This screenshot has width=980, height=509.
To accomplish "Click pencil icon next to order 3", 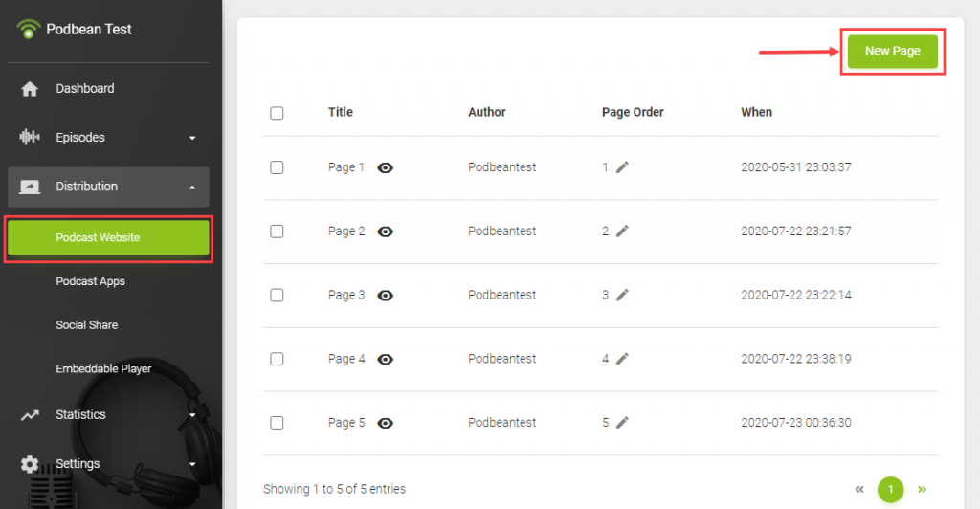I will tap(622, 295).
